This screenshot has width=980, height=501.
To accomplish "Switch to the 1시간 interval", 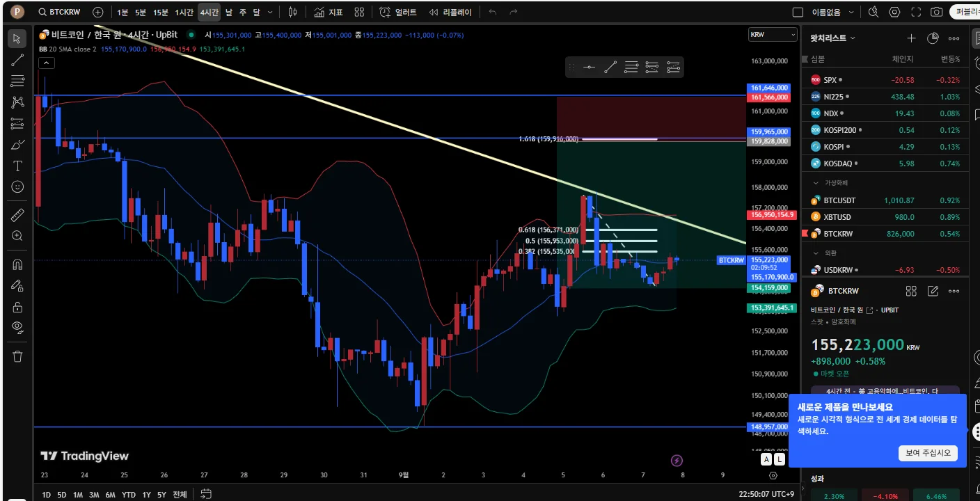I will [184, 12].
